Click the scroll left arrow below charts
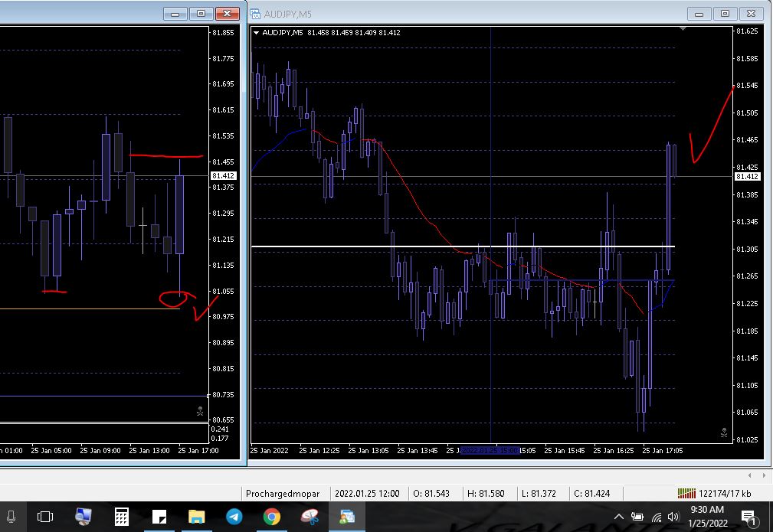 tap(749, 475)
